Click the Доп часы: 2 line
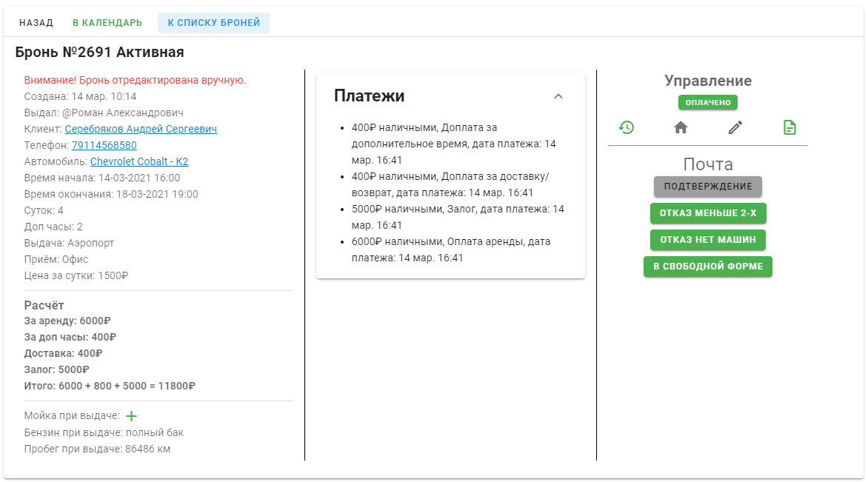The image size is (868, 482). click(53, 227)
